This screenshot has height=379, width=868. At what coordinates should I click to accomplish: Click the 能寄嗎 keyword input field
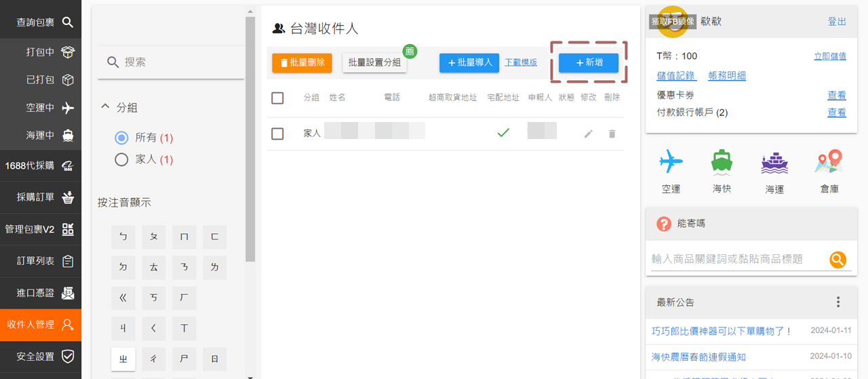[x=738, y=259]
